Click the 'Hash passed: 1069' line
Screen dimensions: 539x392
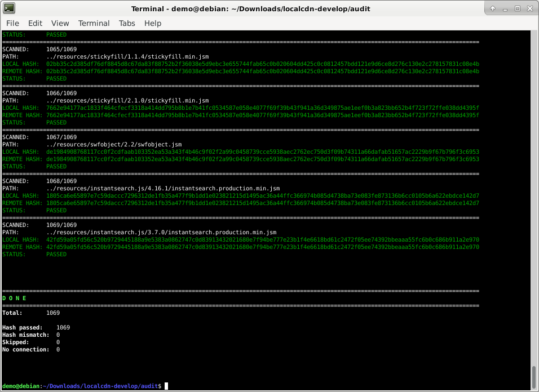point(36,327)
